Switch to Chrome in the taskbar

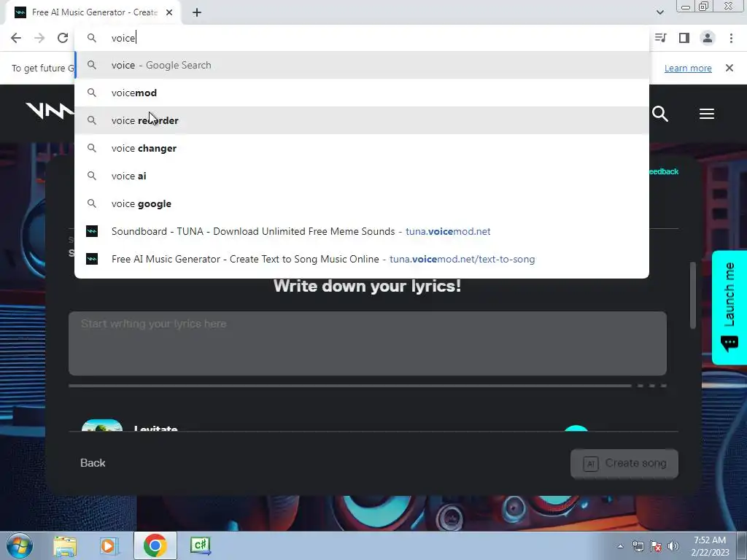pos(155,545)
